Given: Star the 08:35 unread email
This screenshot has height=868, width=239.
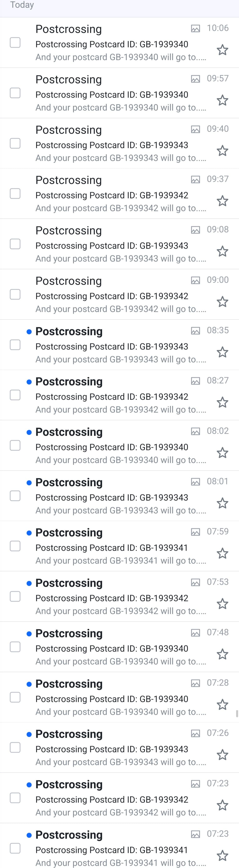Looking at the screenshot, I should pyautogui.click(x=222, y=353).
